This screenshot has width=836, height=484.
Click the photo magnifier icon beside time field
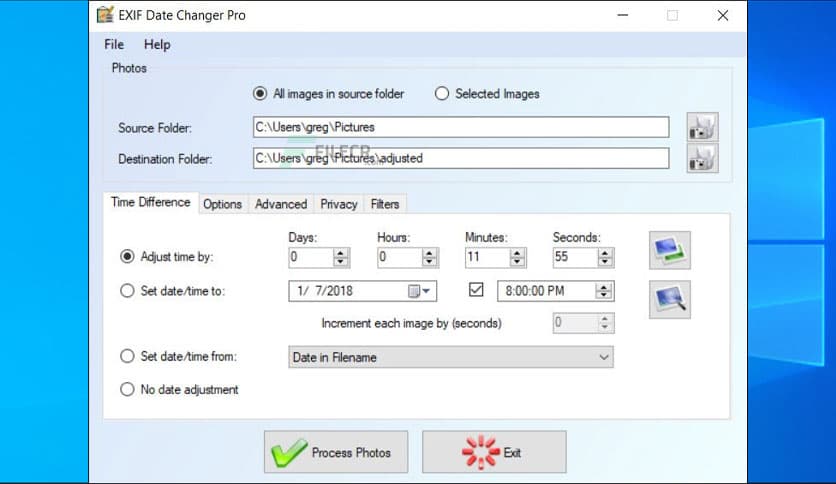pos(670,300)
